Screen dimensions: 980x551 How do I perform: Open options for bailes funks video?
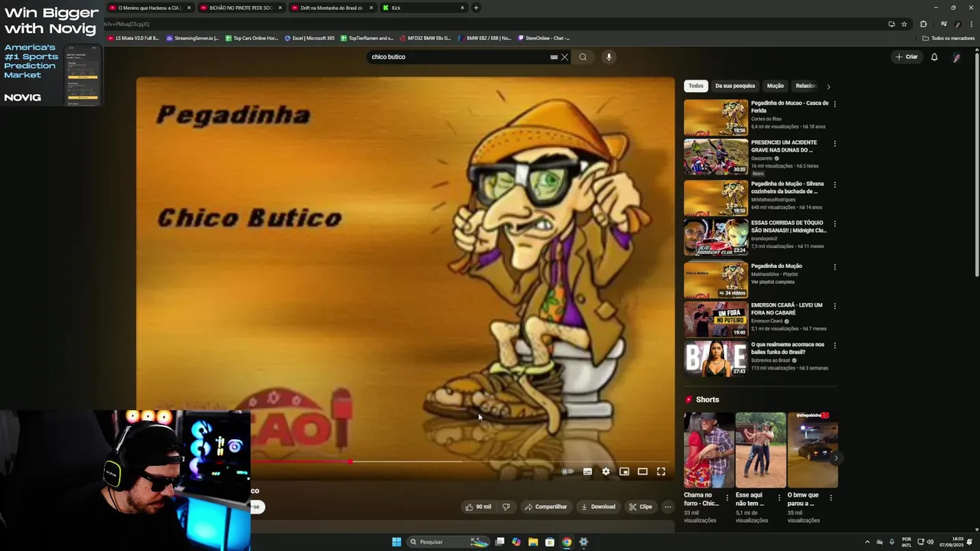835,345
